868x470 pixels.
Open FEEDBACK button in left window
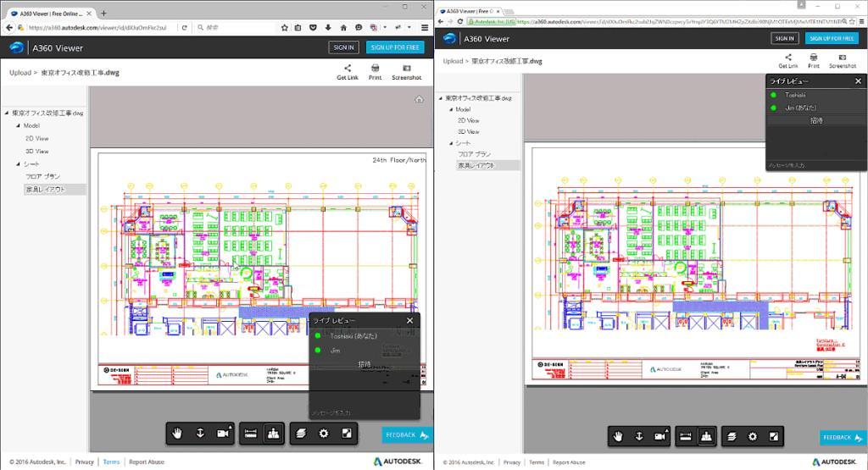tap(407, 435)
